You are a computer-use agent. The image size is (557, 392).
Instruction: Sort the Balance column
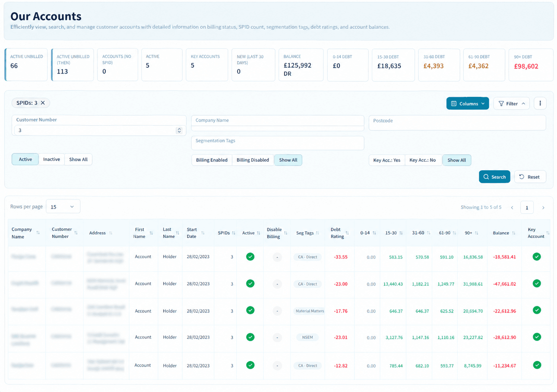pyautogui.click(x=513, y=233)
